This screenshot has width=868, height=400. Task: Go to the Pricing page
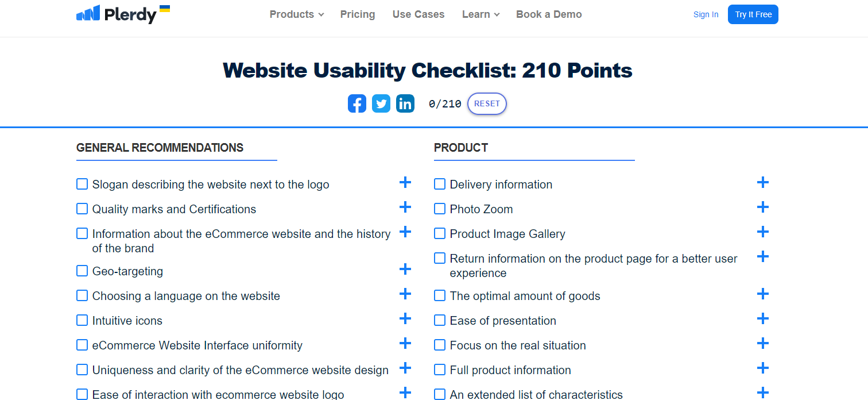[357, 14]
